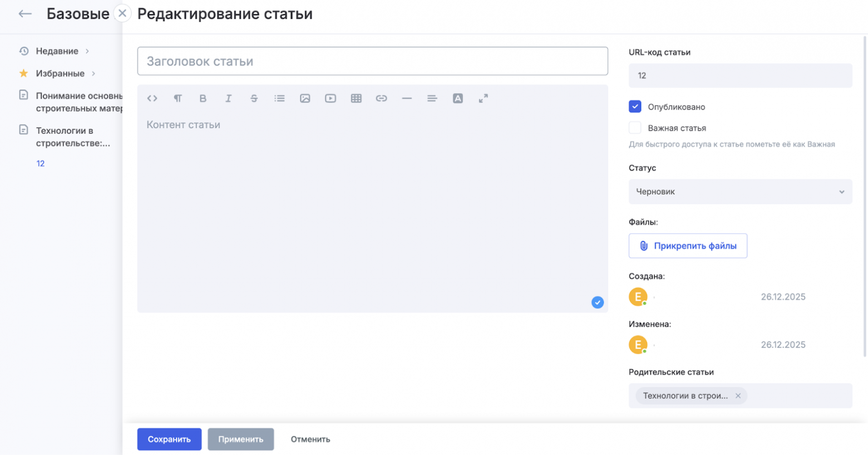Save the article with Сохранить button
868x455 pixels.
point(169,439)
